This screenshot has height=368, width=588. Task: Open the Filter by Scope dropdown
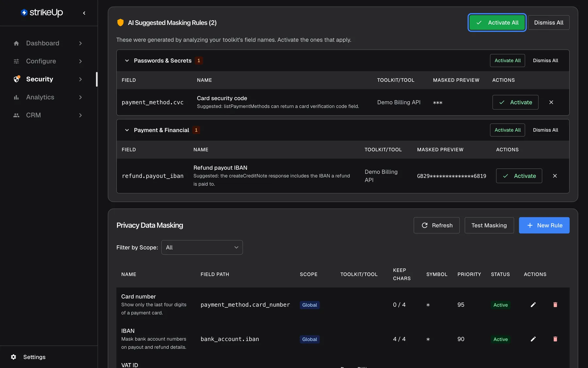coord(202,247)
